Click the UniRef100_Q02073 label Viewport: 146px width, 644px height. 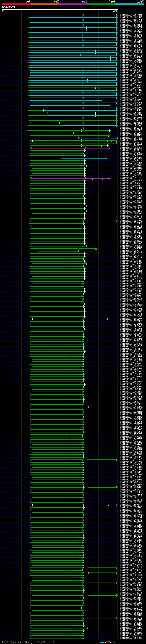tap(131, 80)
